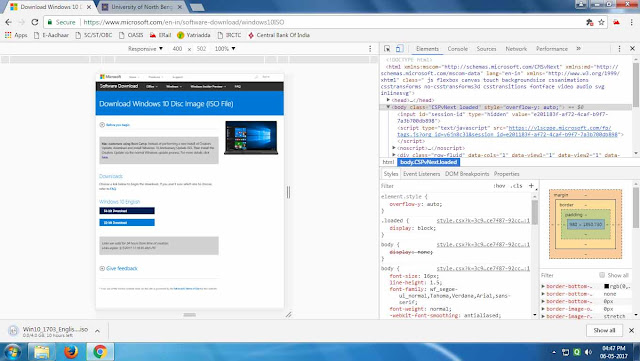640x361 pixels.
Task: Select the body.CSPvNext.loaded breadcrumb
Action: pos(429,162)
